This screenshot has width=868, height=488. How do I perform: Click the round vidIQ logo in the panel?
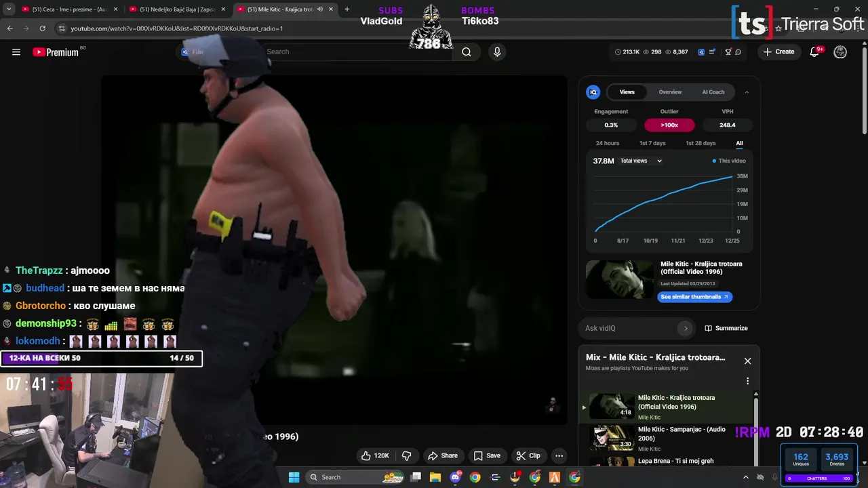[x=593, y=92]
